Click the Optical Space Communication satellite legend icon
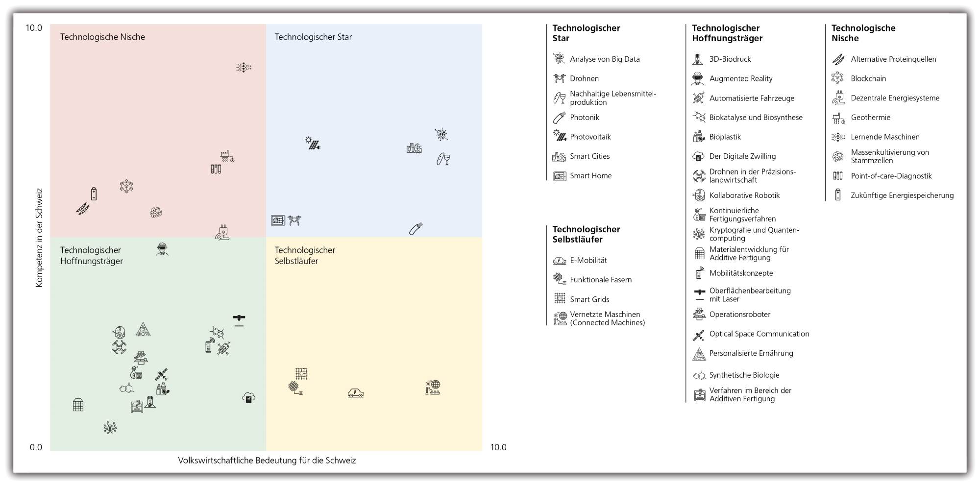The height and width of the screenshot is (486, 980). (x=699, y=335)
